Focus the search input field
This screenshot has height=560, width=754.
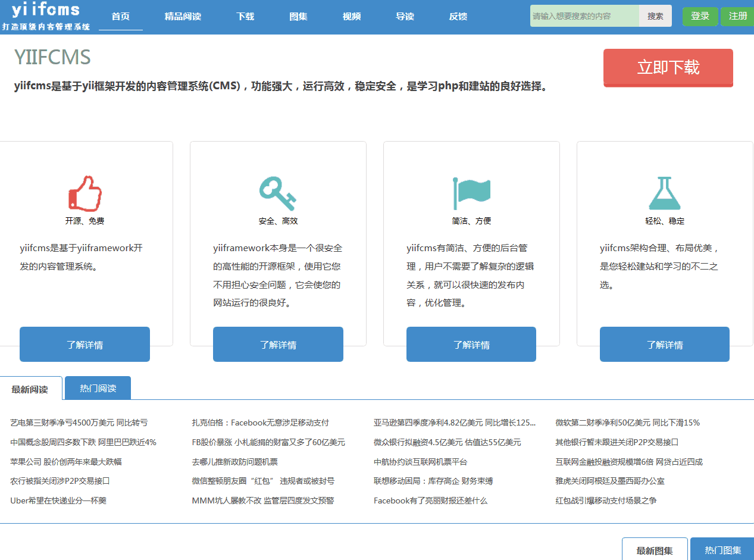point(584,16)
